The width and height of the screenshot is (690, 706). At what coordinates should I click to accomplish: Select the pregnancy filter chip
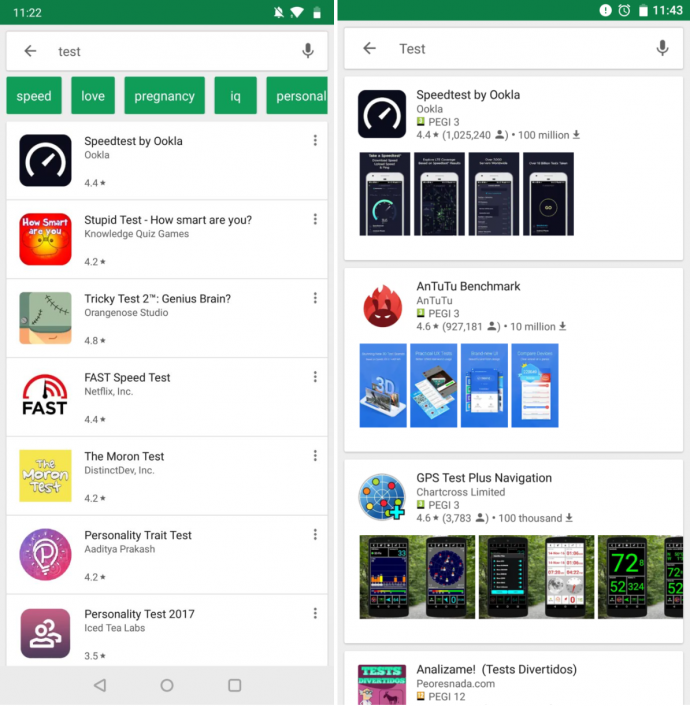tap(164, 95)
